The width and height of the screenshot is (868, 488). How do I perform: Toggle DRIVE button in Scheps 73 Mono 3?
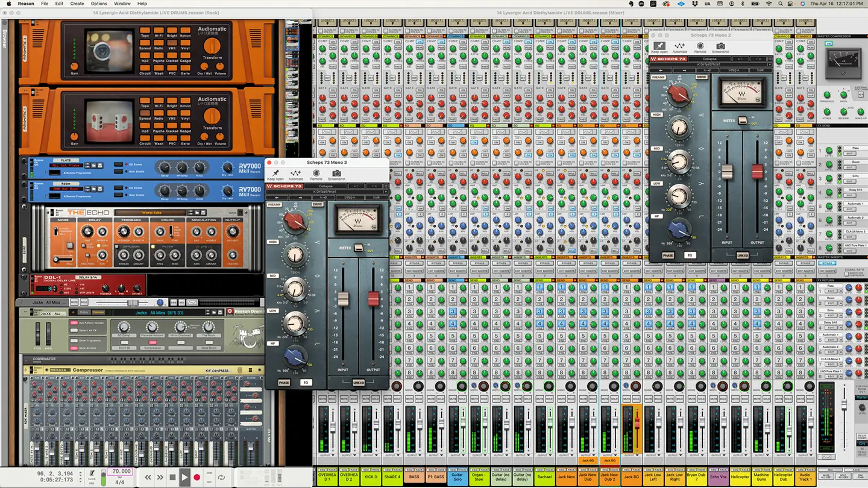(318, 205)
